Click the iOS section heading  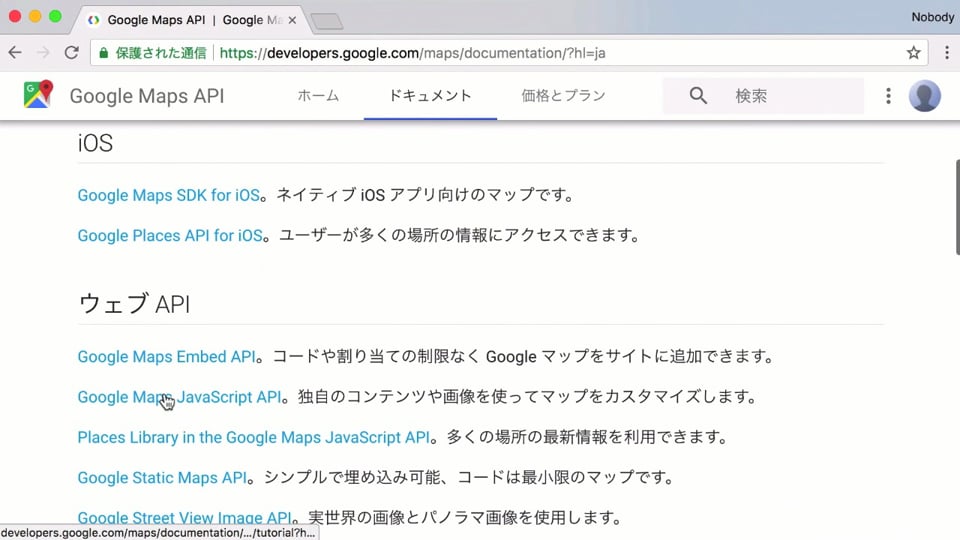pos(95,143)
